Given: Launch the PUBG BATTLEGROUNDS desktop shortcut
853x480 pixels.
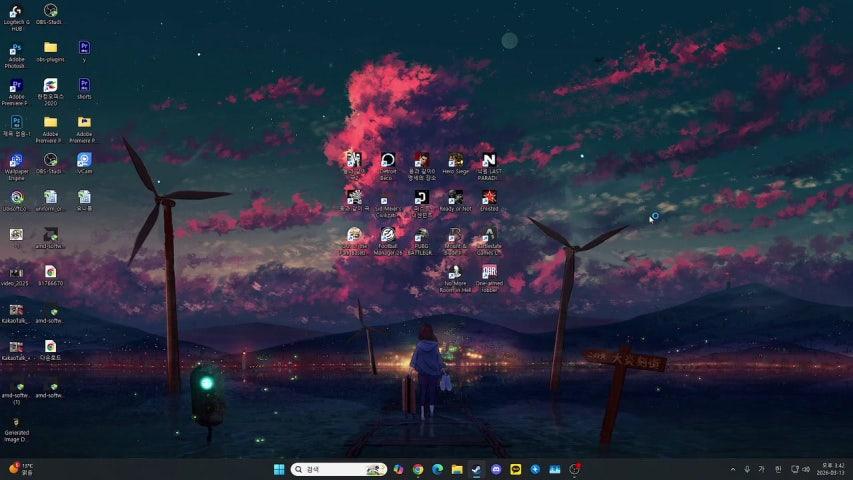Looking at the screenshot, I should (421, 236).
